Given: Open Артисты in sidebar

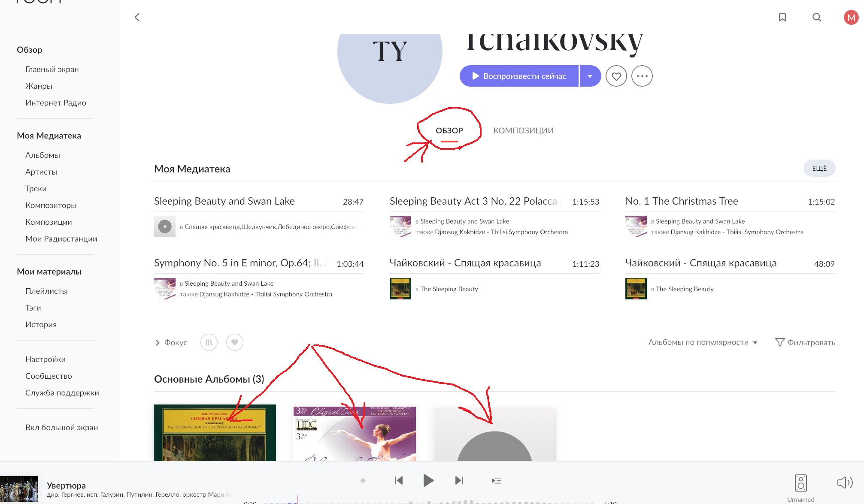Looking at the screenshot, I should click(41, 172).
